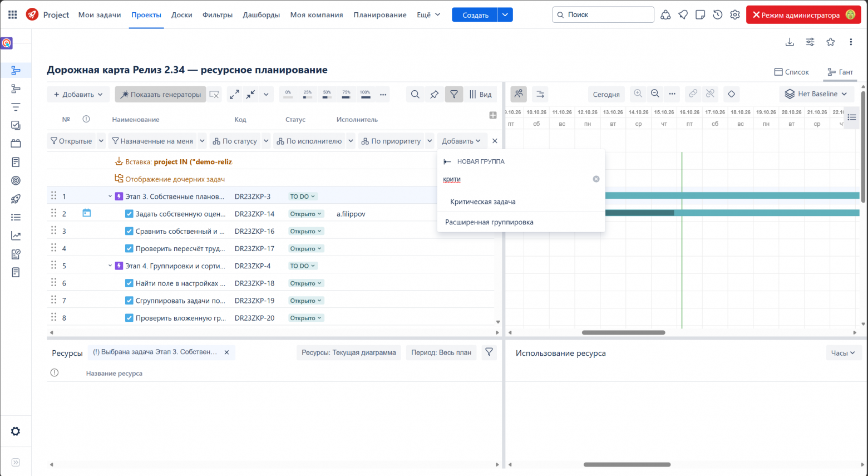The height and width of the screenshot is (476, 868).
Task: Open the Добавить dropdown in toolbar
Action: pyautogui.click(x=78, y=95)
